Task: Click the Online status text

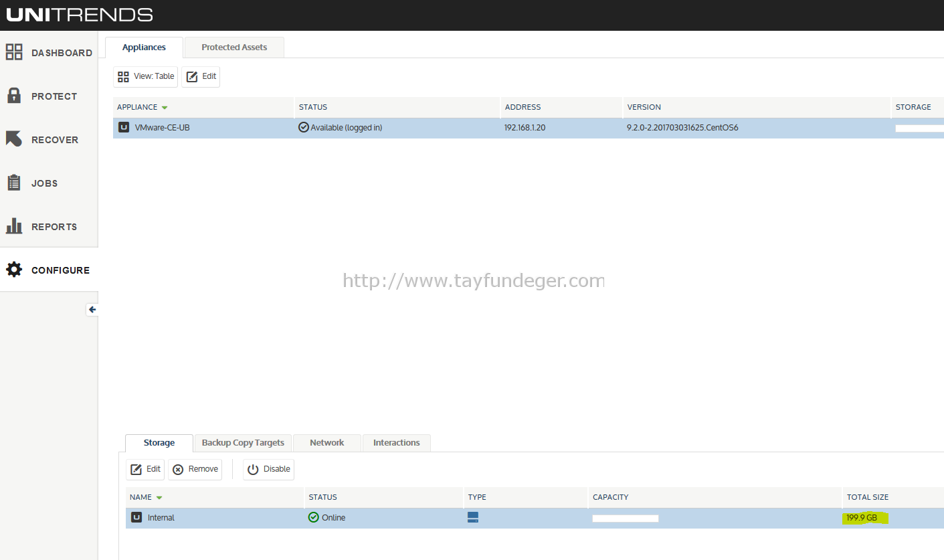Action: (x=334, y=518)
